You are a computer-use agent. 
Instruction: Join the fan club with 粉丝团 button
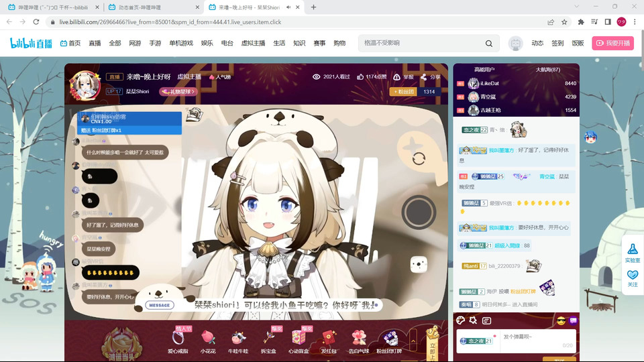(x=403, y=92)
